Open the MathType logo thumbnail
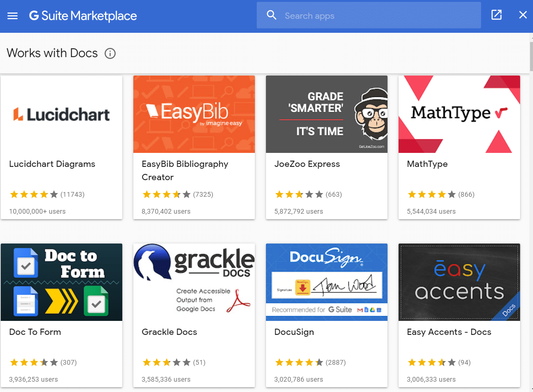 pos(459,114)
